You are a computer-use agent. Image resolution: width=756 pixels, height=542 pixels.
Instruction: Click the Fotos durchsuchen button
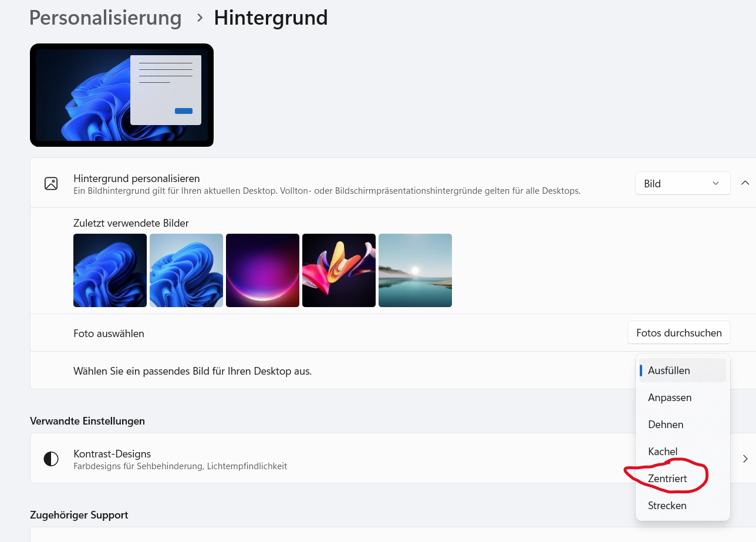(x=679, y=333)
